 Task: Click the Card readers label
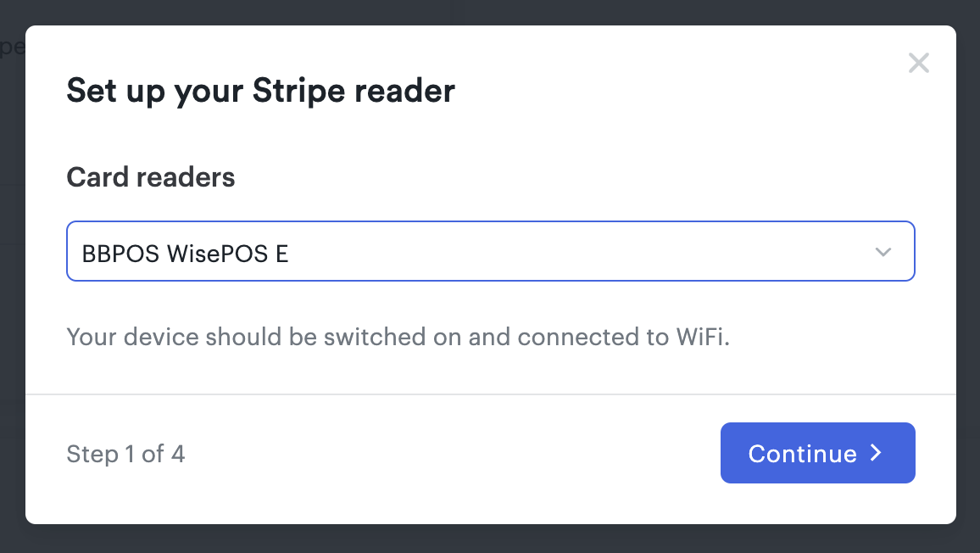(151, 177)
